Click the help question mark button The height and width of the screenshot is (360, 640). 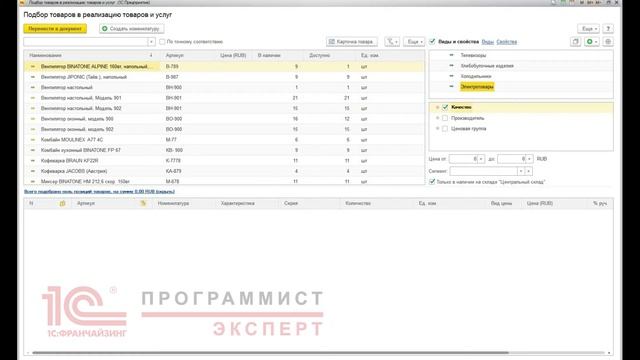click(x=608, y=29)
